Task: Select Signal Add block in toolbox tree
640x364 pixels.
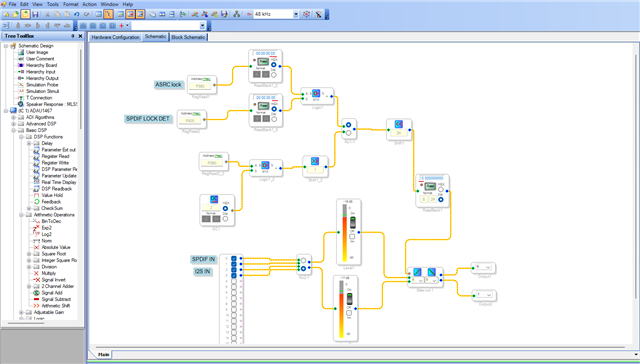Action: tap(52, 293)
